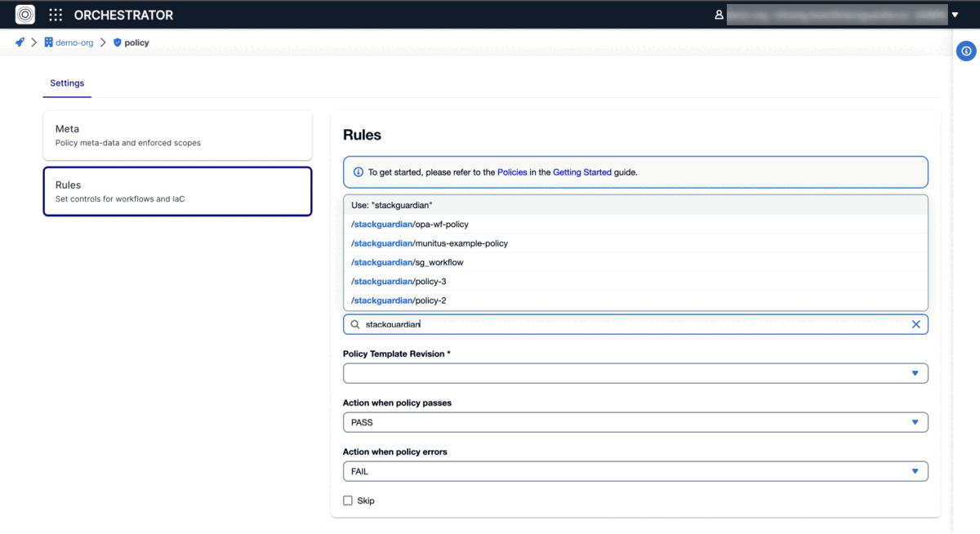Image resolution: width=980 pixels, height=534 pixels.
Task: Click the rocket home breadcrumb icon
Action: click(20, 42)
